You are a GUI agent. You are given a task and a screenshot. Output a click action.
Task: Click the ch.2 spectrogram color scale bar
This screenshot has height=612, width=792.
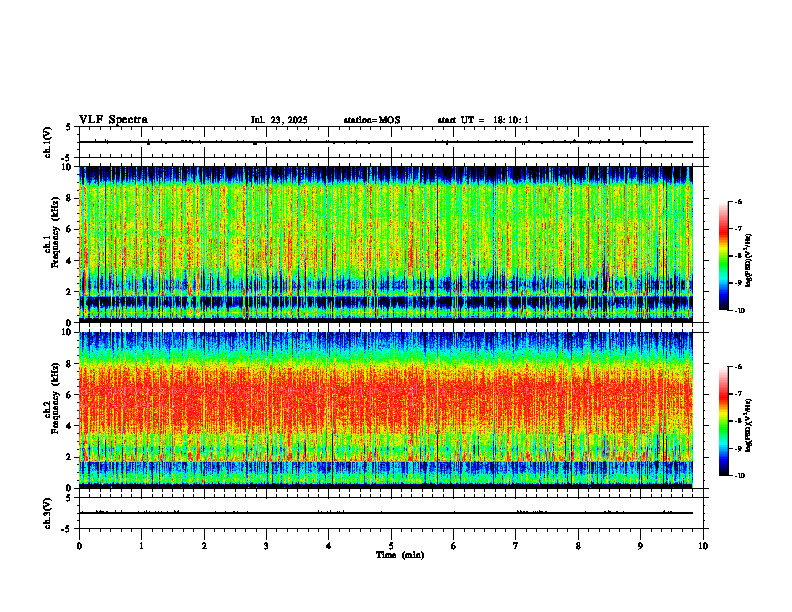tap(723, 421)
